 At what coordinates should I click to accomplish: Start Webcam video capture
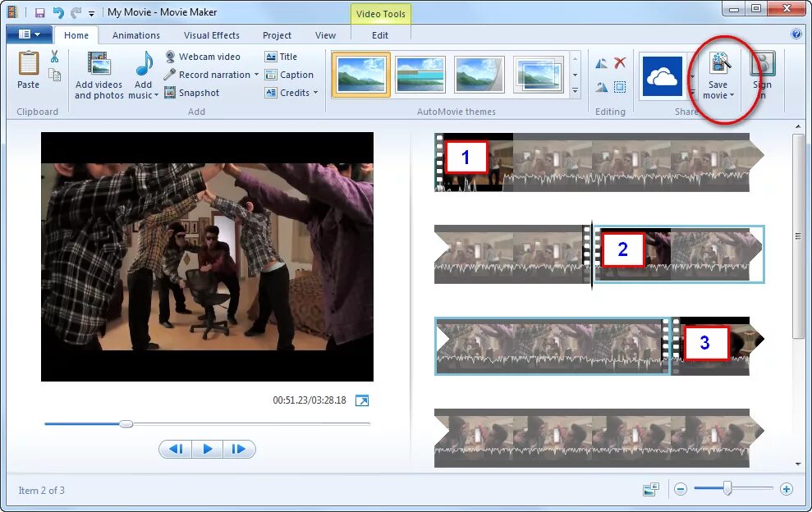point(203,57)
